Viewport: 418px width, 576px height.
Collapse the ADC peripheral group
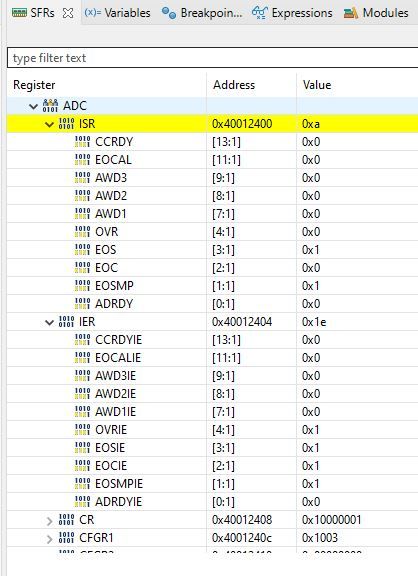pos(33,106)
